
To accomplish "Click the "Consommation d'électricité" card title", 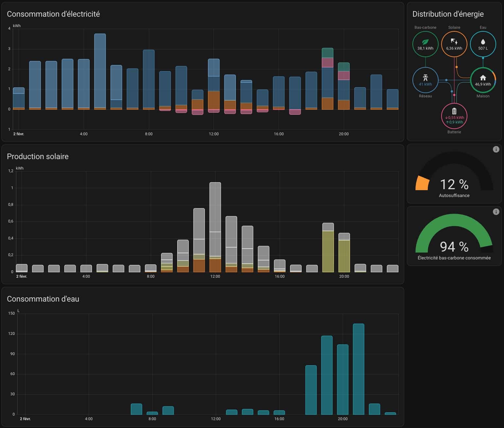I will point(53,14).
